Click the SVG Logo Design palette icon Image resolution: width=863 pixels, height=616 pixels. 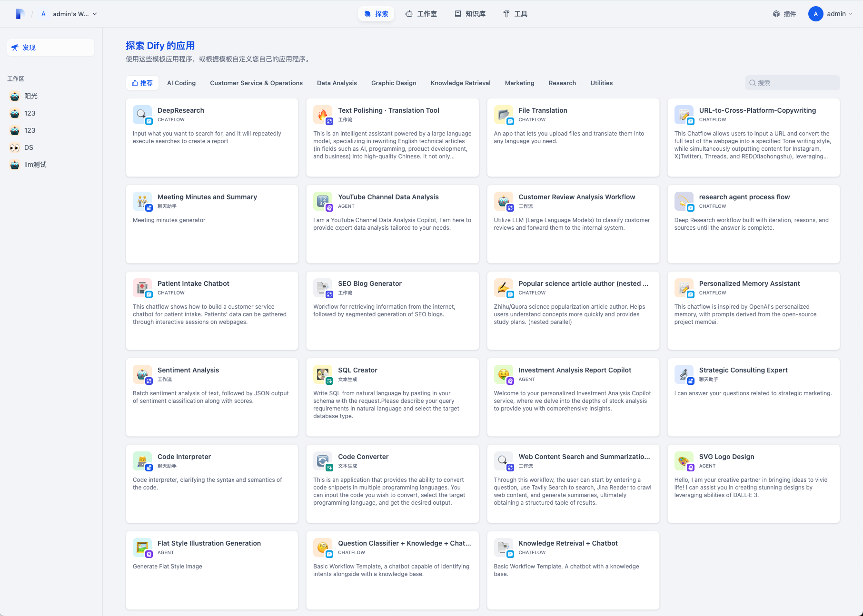[684, 461]
